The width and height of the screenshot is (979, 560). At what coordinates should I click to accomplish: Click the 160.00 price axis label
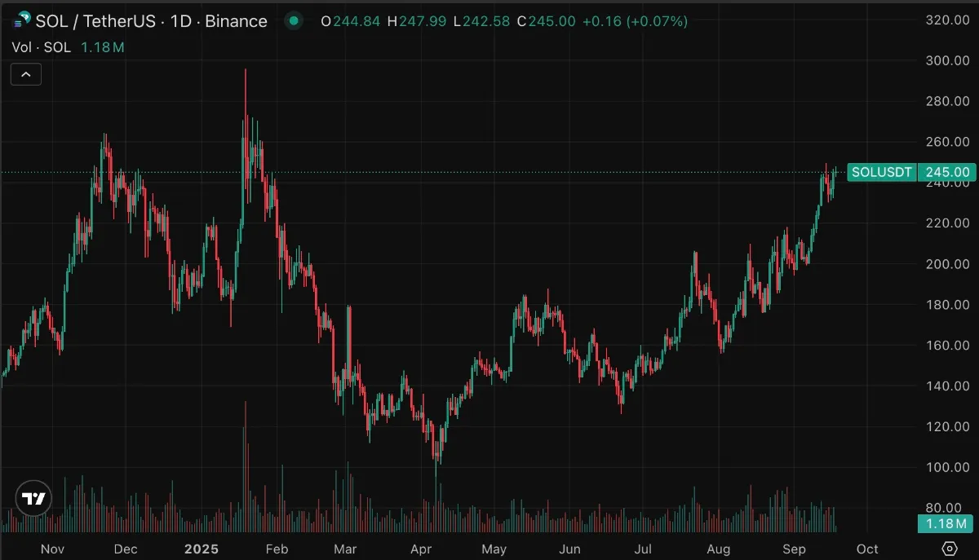(x=946, y=346)
